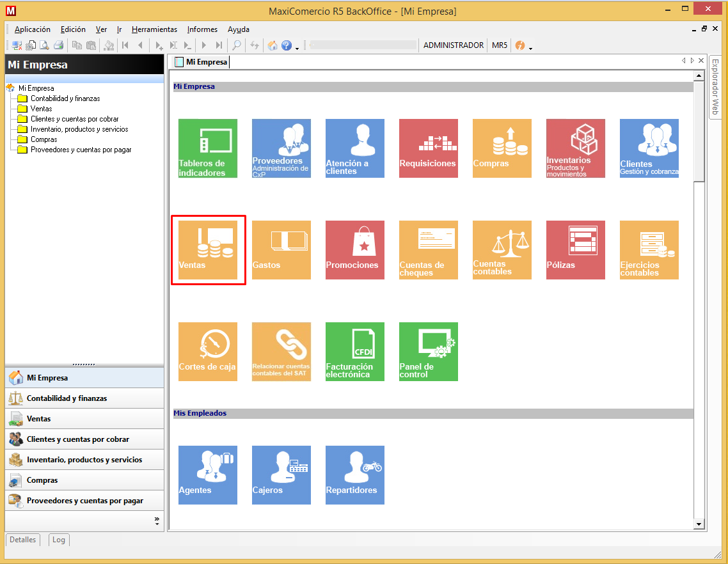
Task: Open the Edición menu
Action: tap(73, 29)
